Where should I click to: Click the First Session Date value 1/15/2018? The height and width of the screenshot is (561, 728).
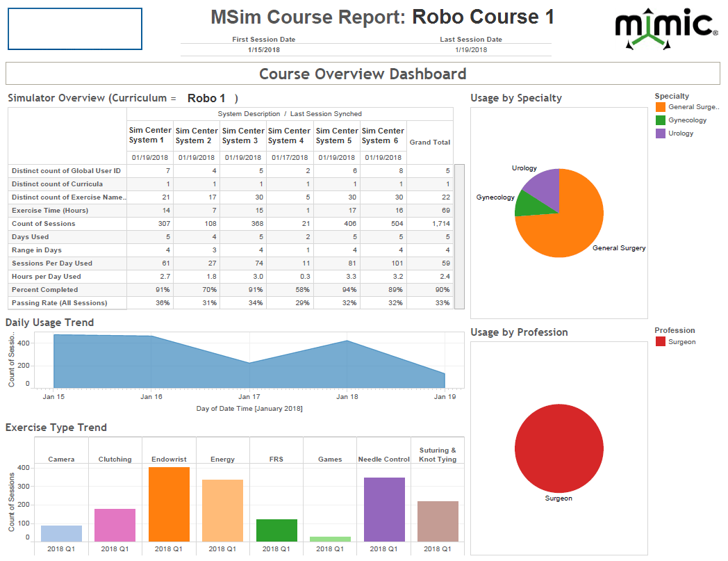click(x=264, y=50)
